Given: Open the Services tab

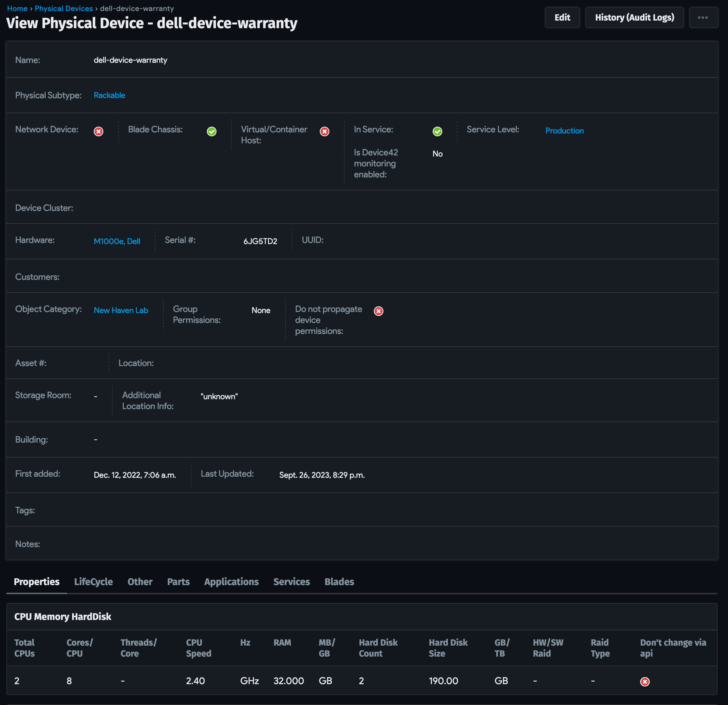Looking at the screenshot, I should coord(291,582).
